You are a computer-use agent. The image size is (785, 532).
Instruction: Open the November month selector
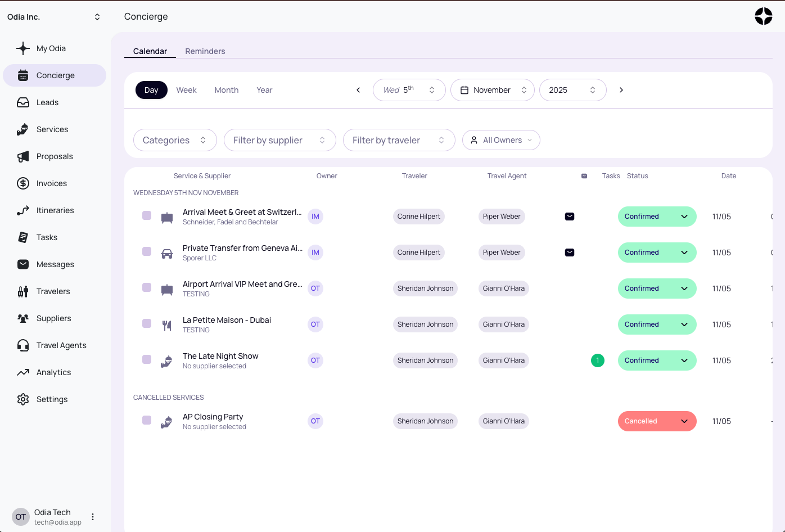[x=492, y=90]
